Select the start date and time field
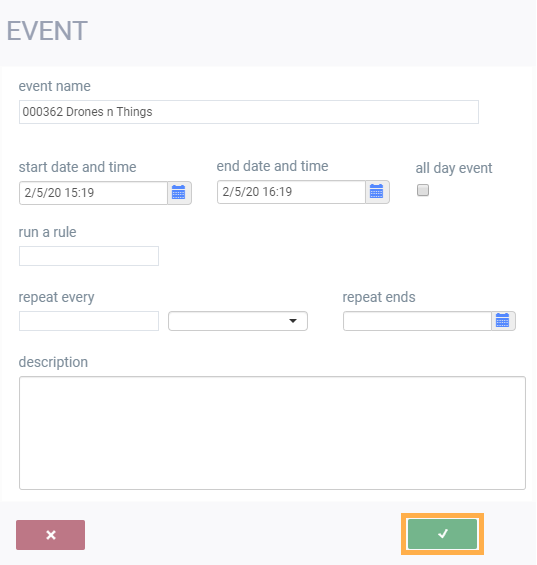Image resolution: width=537 pixels, height=565 pixels. tap(93, 193)
